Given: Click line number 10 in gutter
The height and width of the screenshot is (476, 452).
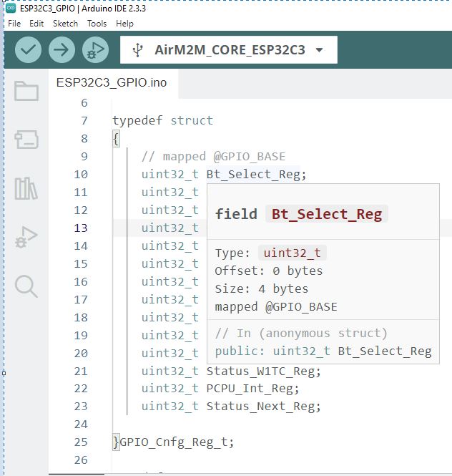Looking at the screenshot, I should pyautogui.click(x=81, y=175).
